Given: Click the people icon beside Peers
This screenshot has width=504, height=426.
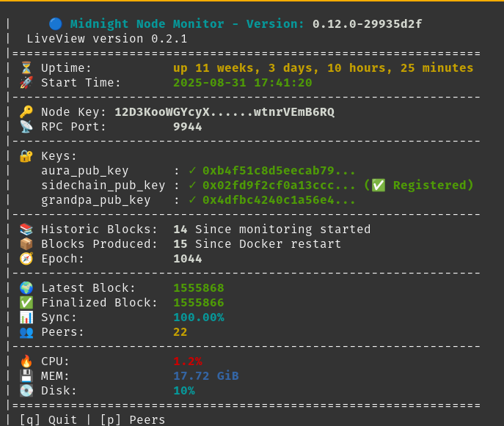Looking at the screenshot, I should click(26, 332).
